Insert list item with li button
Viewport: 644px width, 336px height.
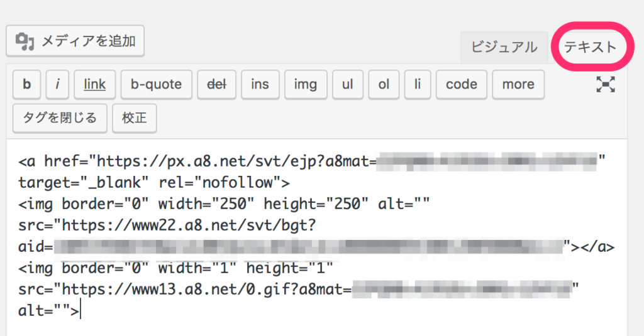[417, 84]
